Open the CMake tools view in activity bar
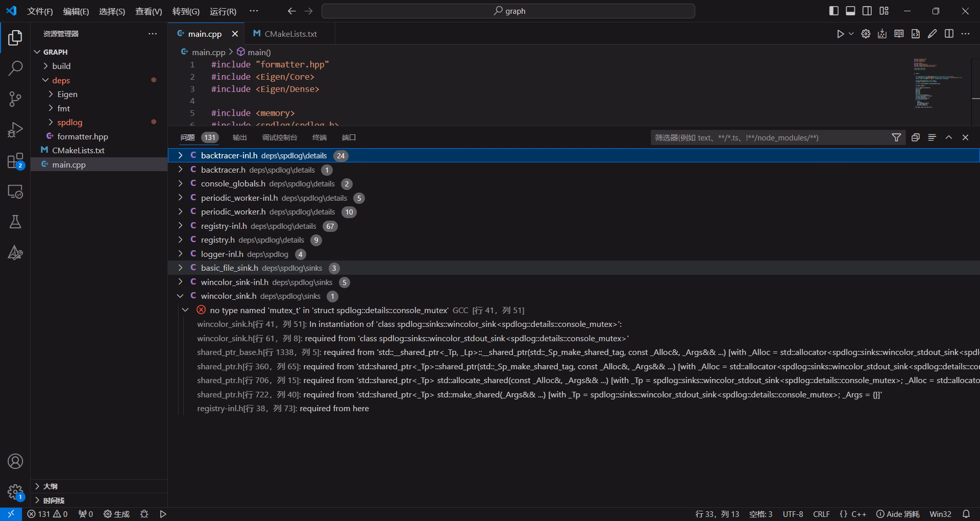The image size is (980, 521). click(x=15, y=253)
